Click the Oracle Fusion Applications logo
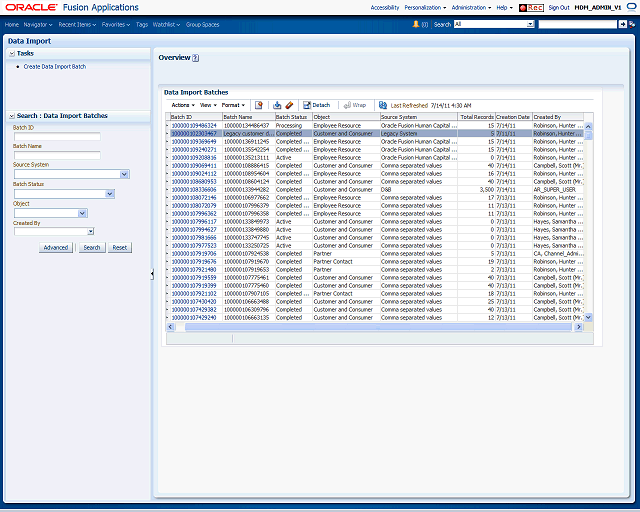 pos(72,7)
